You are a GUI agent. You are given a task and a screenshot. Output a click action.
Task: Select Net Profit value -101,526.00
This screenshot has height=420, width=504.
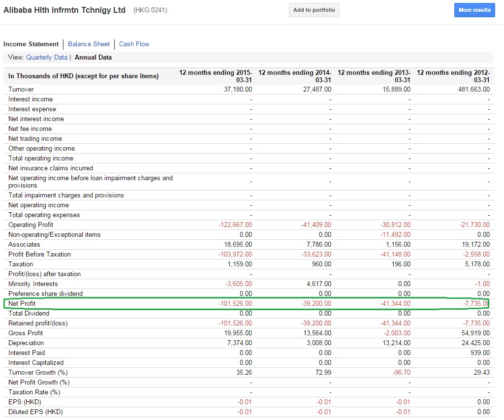[235, 304]
